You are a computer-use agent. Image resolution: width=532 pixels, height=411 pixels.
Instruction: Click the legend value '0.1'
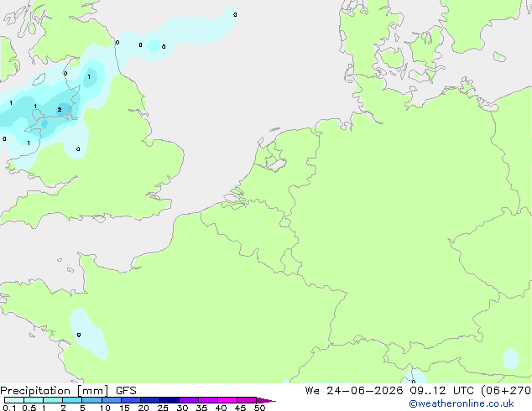pyautogui.click(x=9, y=408)
